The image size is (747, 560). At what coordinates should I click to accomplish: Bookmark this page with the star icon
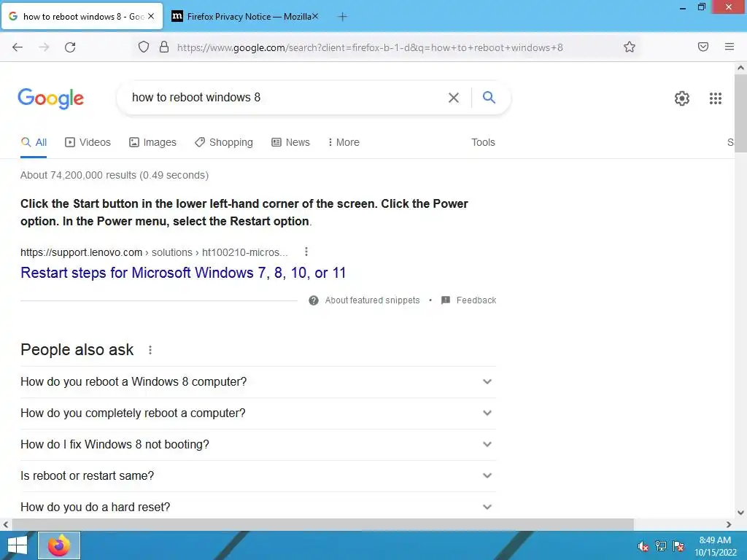click(x=630, y=47)
